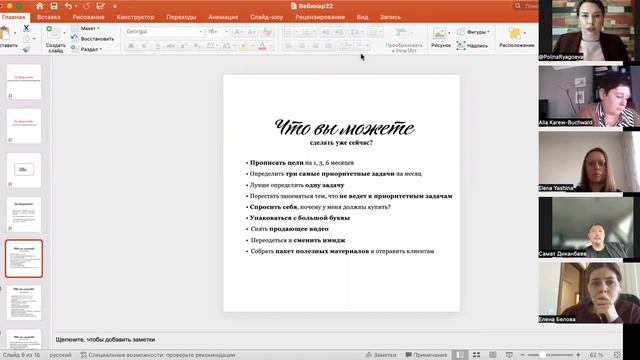Adjust the zoom slider handle
640x360 pixels.
[x=542, y=355]
